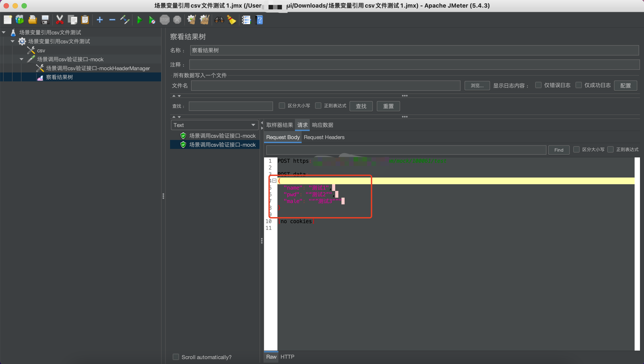
Task: Open the Templates icon in toolbar
Action: click(x=20, y=20)
